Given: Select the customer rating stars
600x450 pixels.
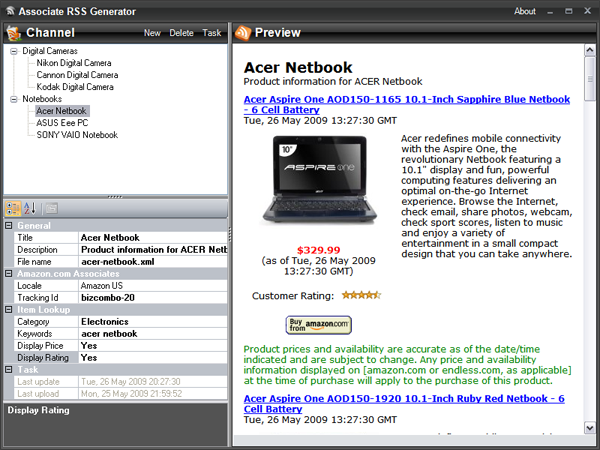Looking at the screenshot, I should point(361,295).
